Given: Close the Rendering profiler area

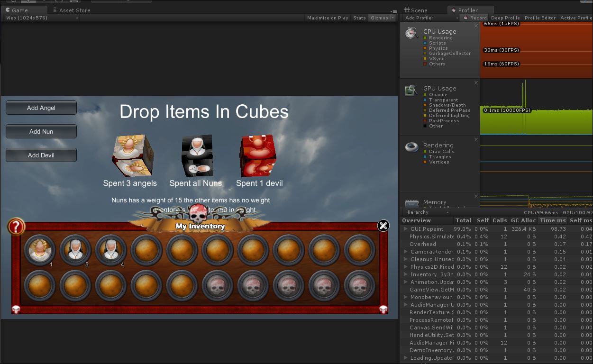Looking at the screenshot, I should coord(476,140).
